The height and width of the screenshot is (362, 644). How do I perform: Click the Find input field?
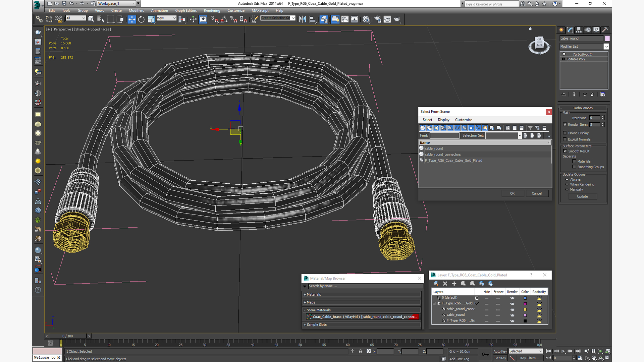tap(444, 135)
